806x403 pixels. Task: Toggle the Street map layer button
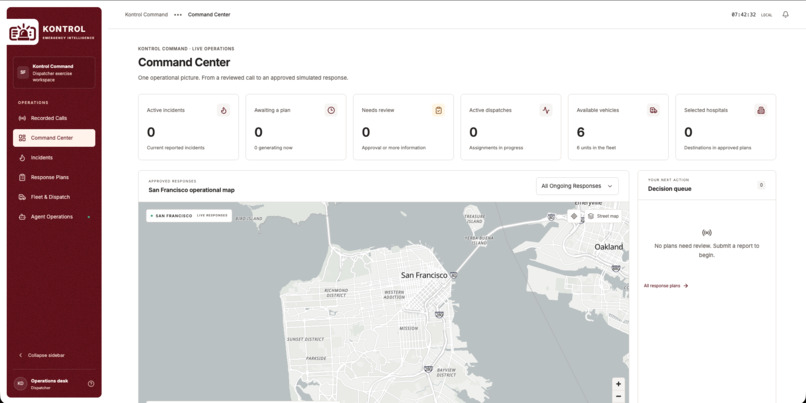(x=603, y=216)
